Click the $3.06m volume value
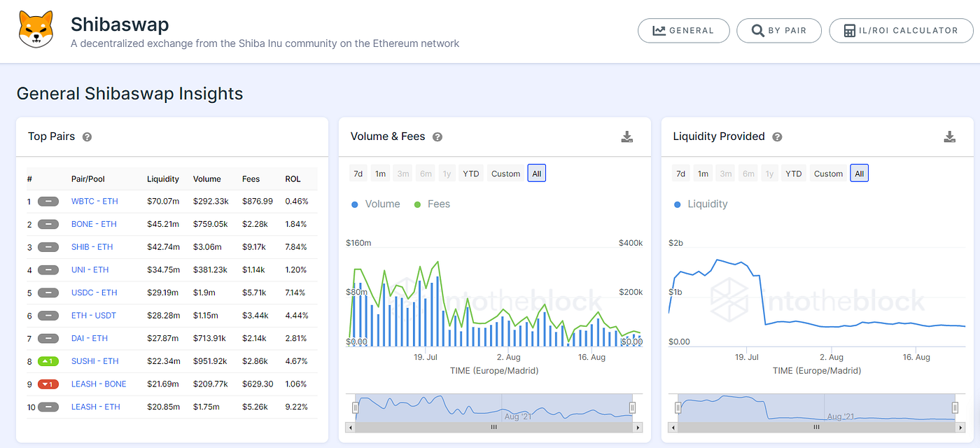The height and width of the screenshot is (448, 980). pos(207,247)
